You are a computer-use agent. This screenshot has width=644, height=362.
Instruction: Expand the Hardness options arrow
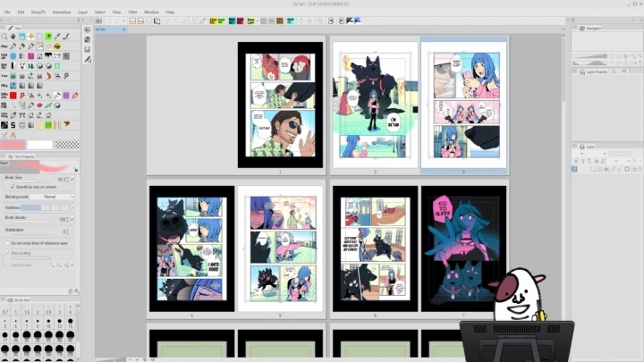72,207
